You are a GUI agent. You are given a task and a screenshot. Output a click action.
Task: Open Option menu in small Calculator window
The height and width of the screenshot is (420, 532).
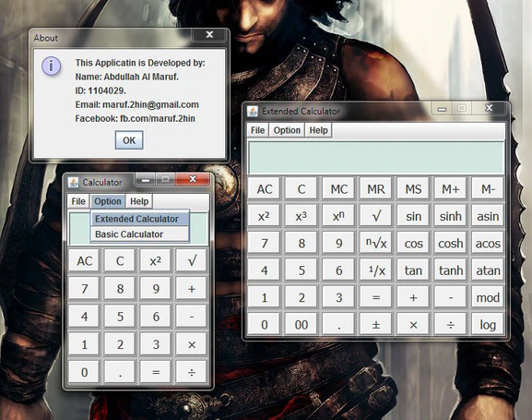[x=108, y=201]
